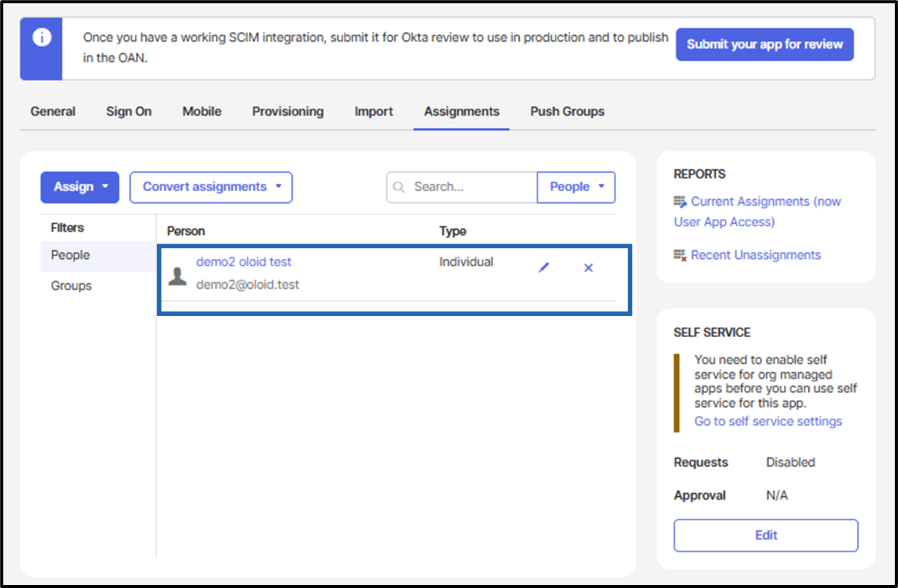Click the info icon in the banner
898x588 pixels.
(41, 37)
